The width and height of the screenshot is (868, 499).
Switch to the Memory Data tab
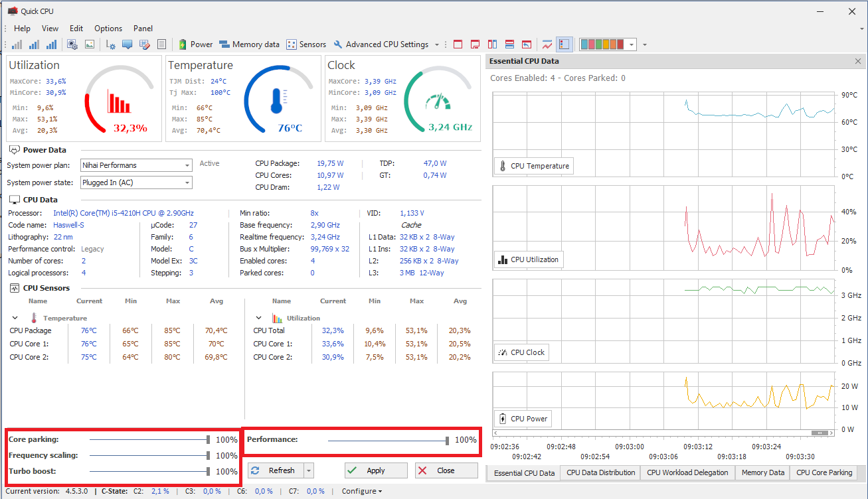tap(762, 472)
